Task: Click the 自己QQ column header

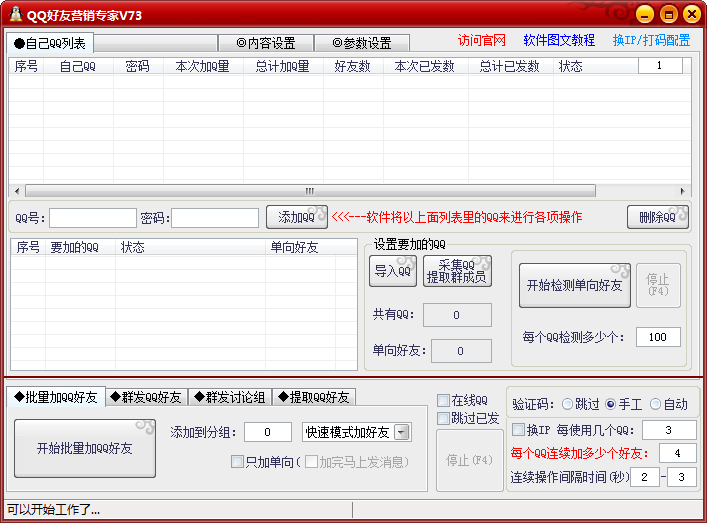Action: 78,66
